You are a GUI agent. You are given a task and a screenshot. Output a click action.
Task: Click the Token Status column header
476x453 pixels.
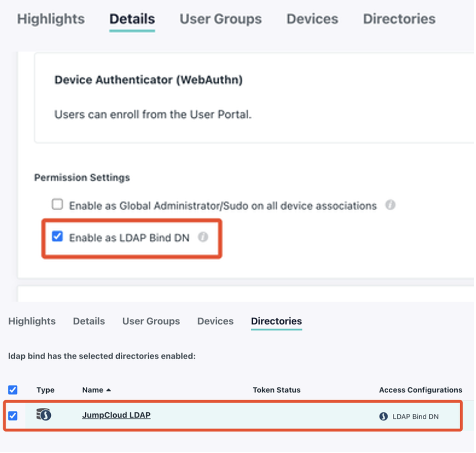pyautogui.click(x=277, y=390)
